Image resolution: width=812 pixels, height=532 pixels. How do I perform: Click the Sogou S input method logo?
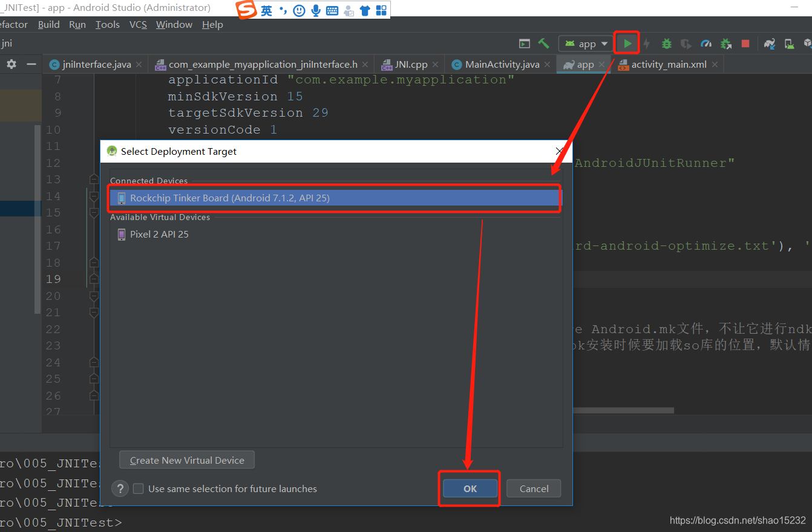(246, 10)
